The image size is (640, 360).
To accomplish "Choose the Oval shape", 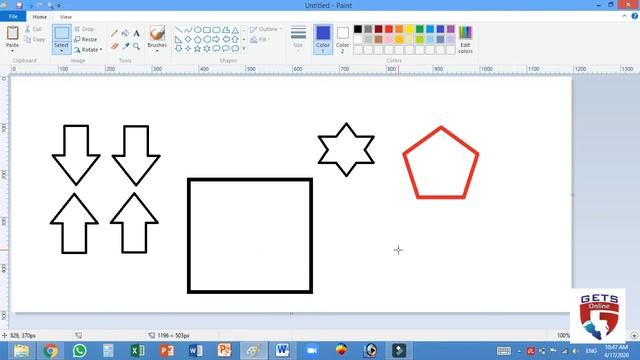I will 198,30.
